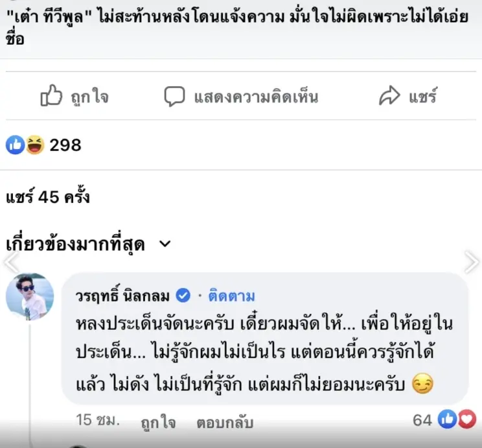Like the comment using ถูกใจ below it
The height and width of the screenshot is (448, 482).
pos(159,422)
